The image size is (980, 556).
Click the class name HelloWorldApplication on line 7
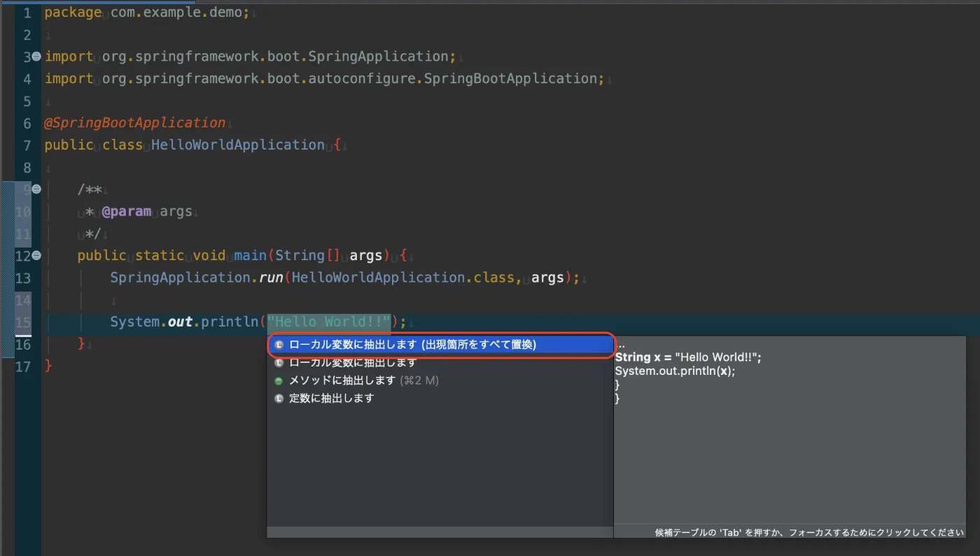point(238,145)
